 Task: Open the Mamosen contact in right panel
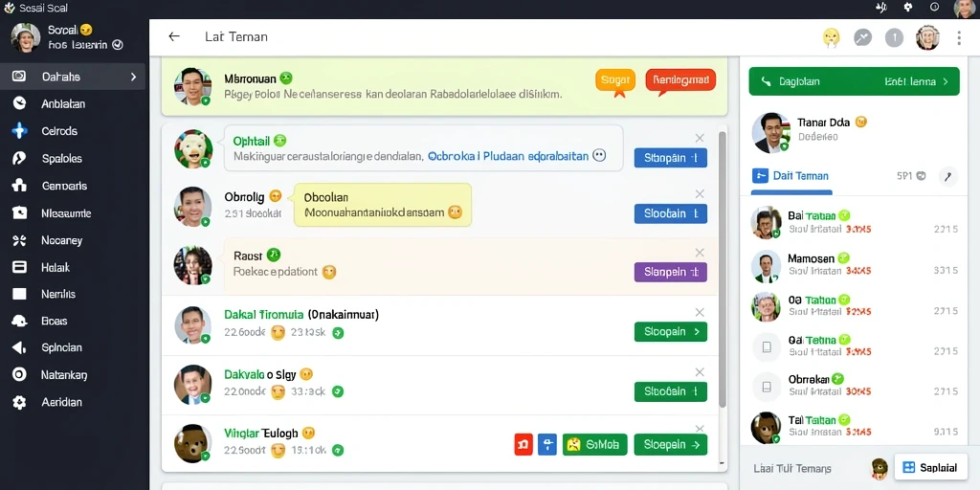point(854,264)
